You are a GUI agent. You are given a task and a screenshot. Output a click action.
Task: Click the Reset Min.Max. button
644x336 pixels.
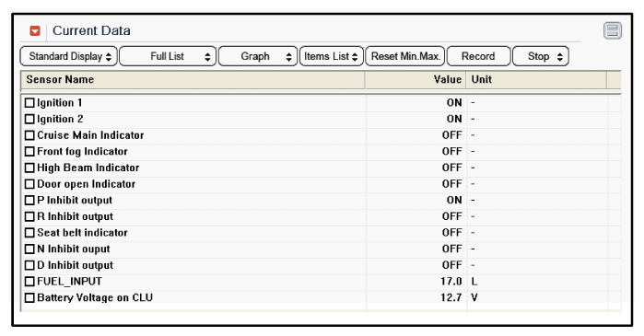[405, 56]
